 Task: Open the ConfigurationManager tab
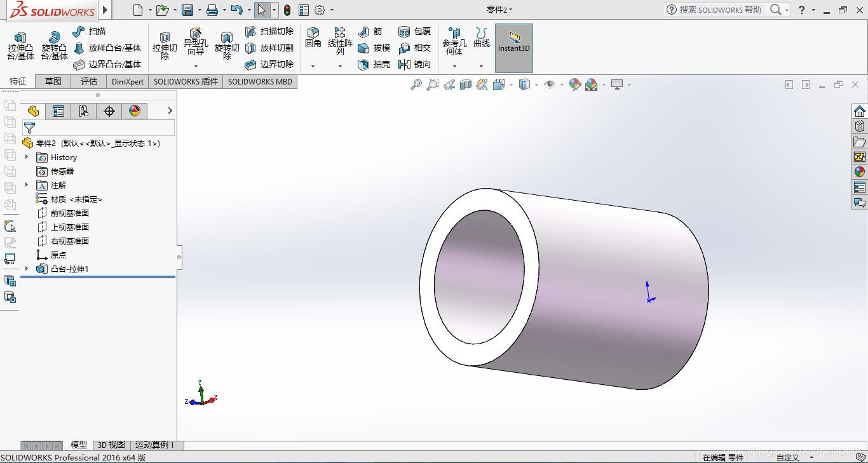coord(84,111)
